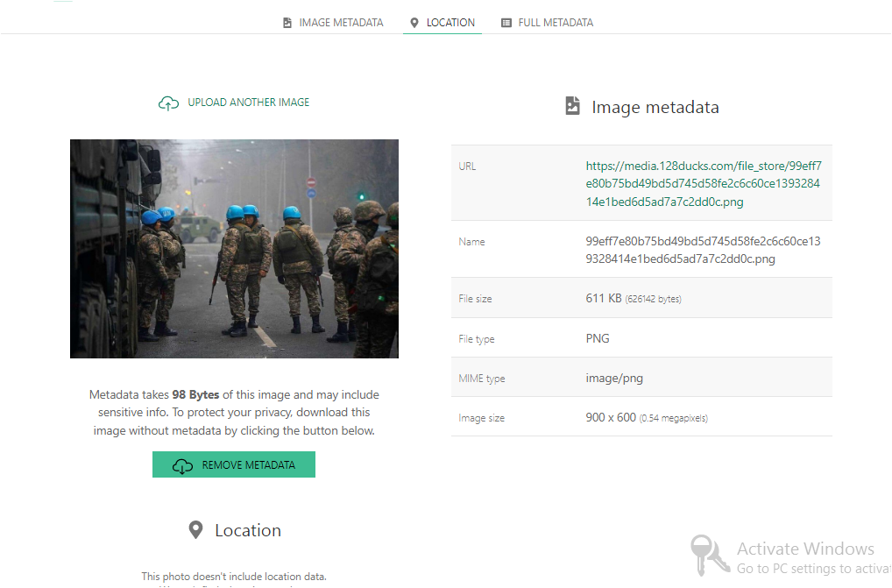This screenshot has width=892, height=588.
Task: Switch to the LOCATION tab
Action: [442, 23]
